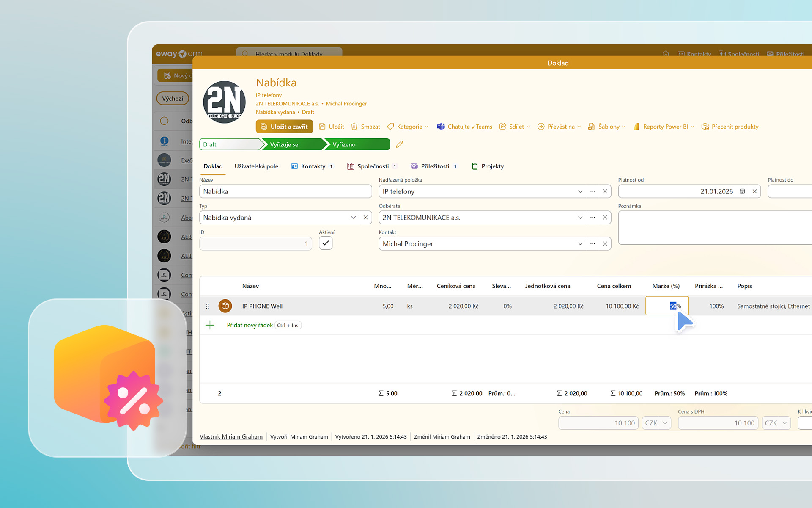Click the IP PHONE Well product icon
Screen dimensions: 812x508
(x=225, y=306)
